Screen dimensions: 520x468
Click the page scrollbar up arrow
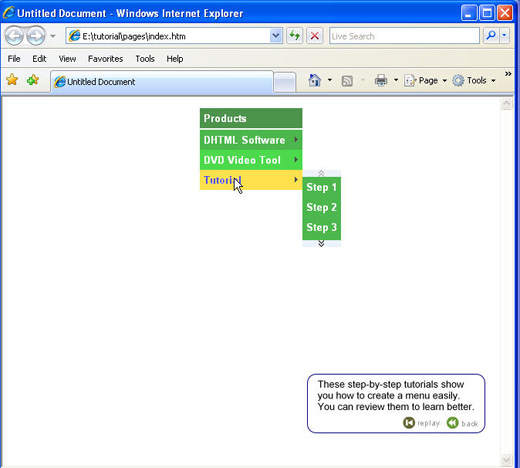pos(506,104)
